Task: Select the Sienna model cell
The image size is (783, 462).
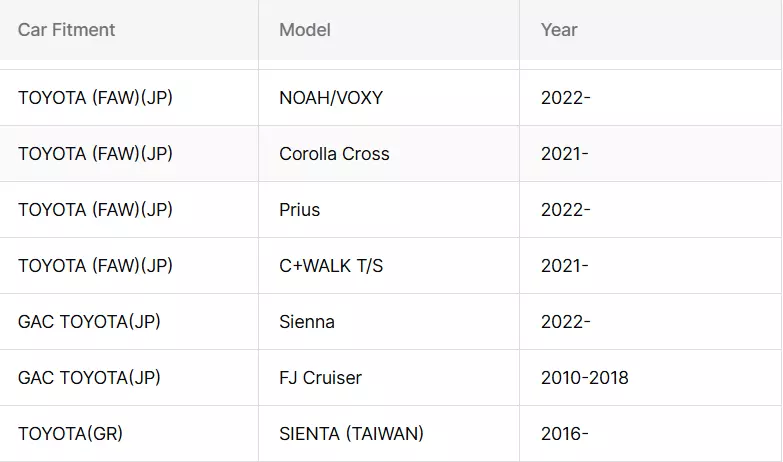Action: [389, 322]
